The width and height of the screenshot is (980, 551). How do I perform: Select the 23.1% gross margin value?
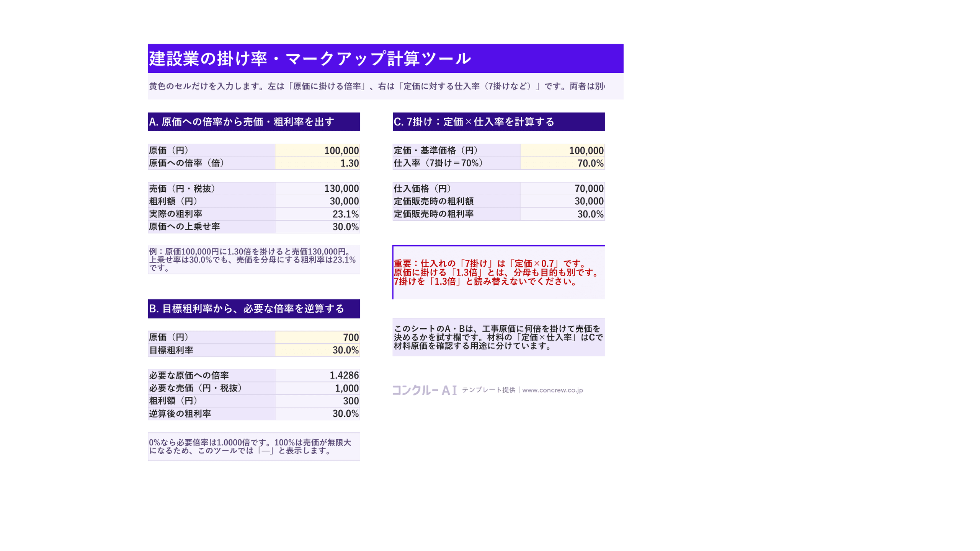(x=317, y=214)
